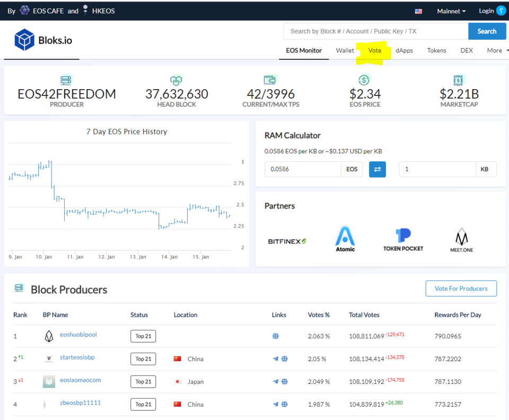The height and width of the screenshot is (420, 509).
Task: Open the Wallet tab
Action: pyautogui.click(x=345, y=50)
